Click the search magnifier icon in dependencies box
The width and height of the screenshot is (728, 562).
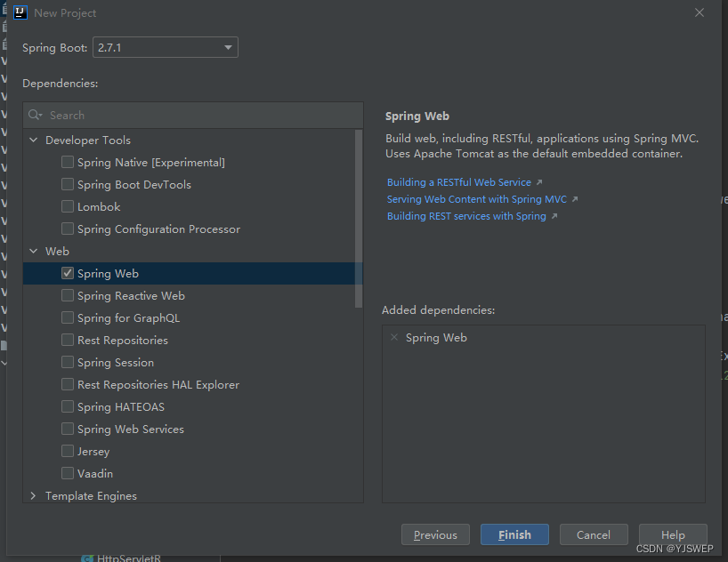(35, 115)
